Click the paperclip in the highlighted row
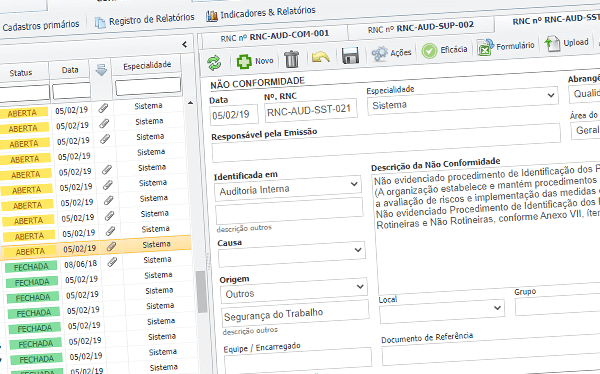 111,247
